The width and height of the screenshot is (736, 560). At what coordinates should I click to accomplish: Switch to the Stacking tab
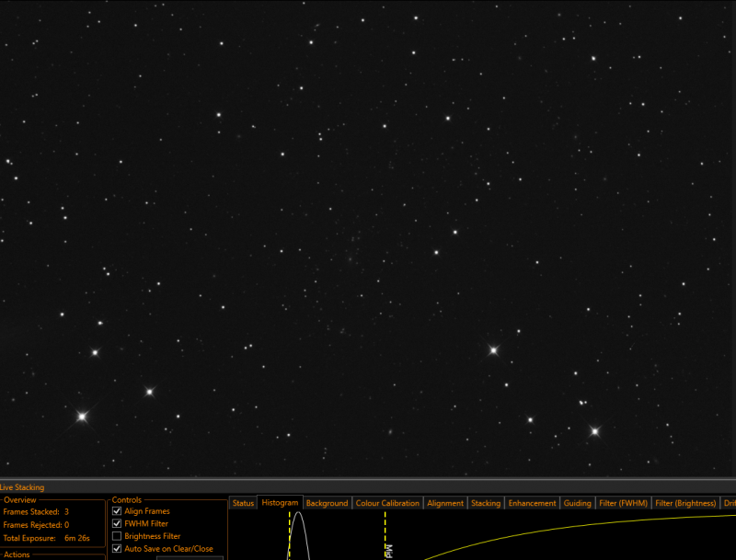[x=486, y=503]
